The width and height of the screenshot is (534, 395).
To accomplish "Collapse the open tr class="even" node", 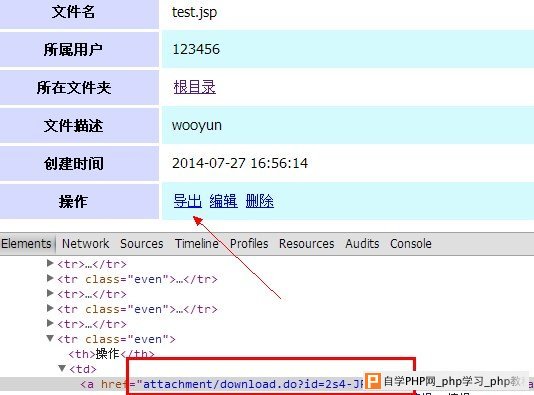I will (50, 338).
